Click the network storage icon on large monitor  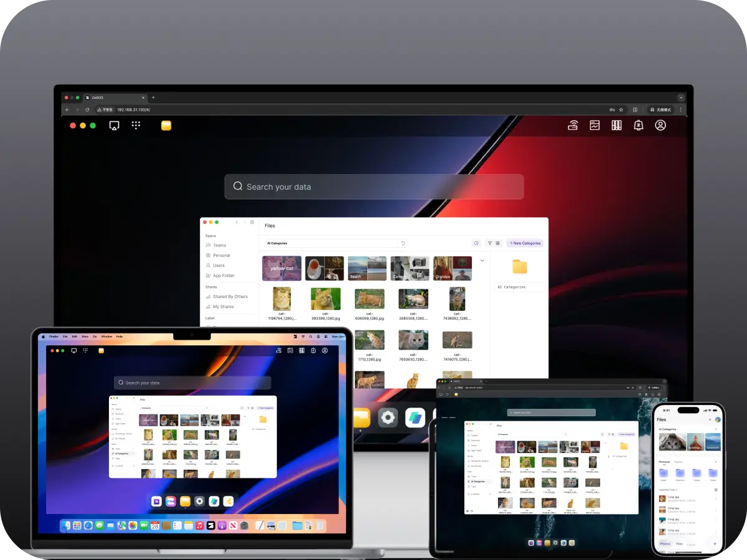pyautogui.click(x=573, y=125)
